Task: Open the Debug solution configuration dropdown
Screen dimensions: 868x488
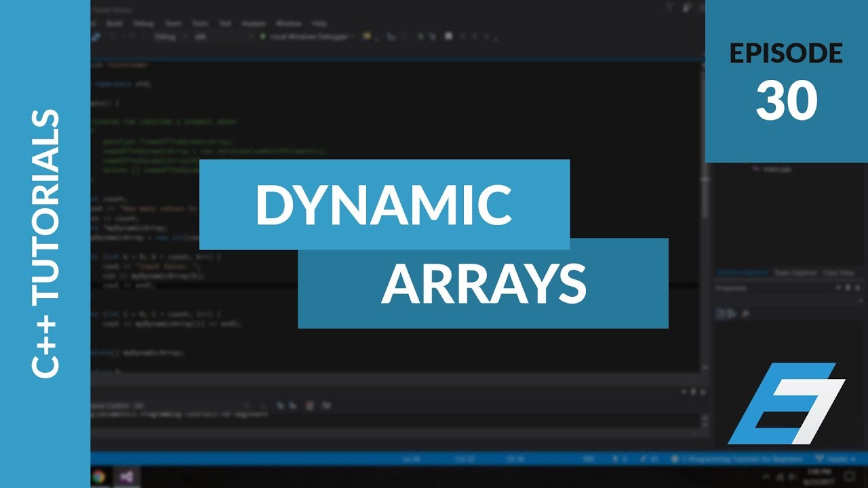Action: point(170,37)
